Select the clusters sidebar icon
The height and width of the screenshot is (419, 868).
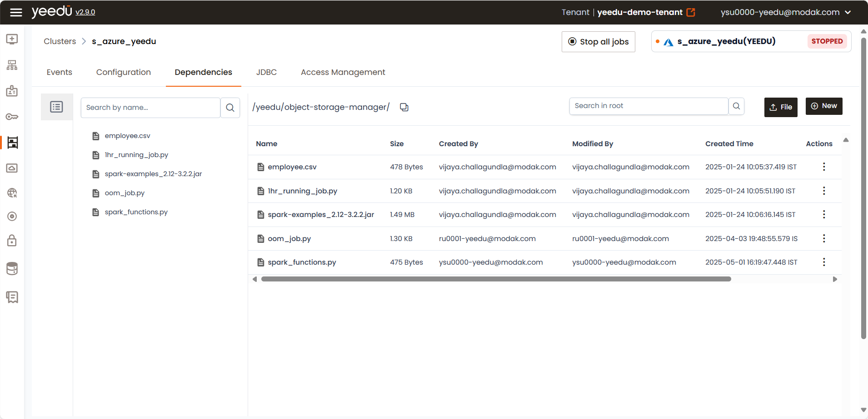coord(13,143)
